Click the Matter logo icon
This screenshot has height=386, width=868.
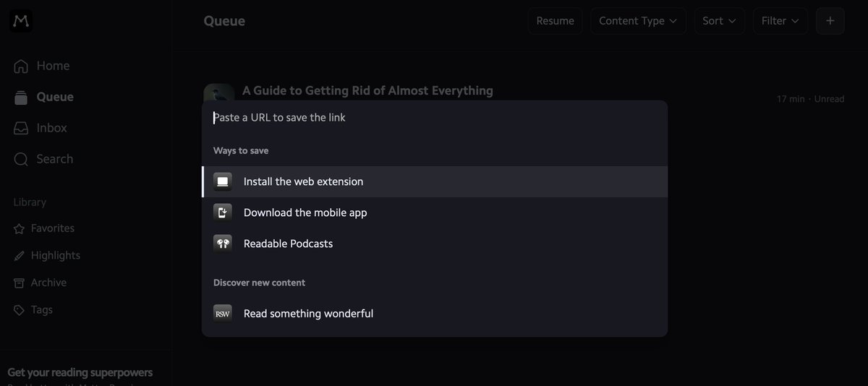[x=22, y=22]
